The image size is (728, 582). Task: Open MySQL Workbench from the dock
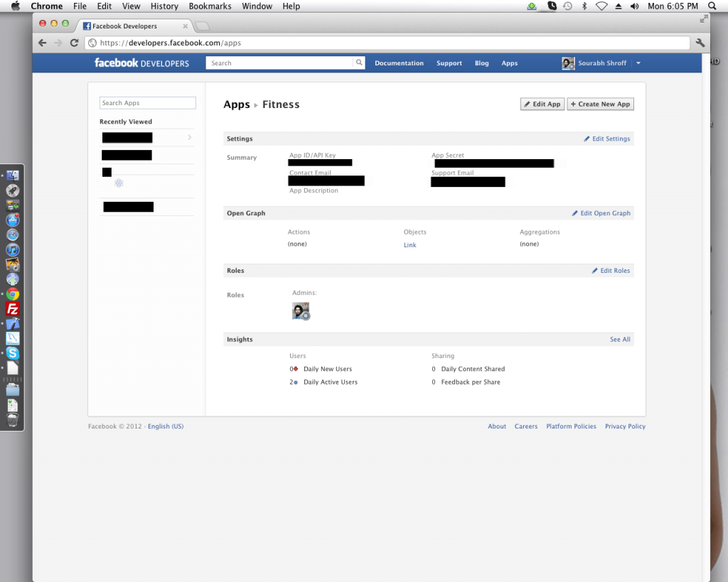13,338
